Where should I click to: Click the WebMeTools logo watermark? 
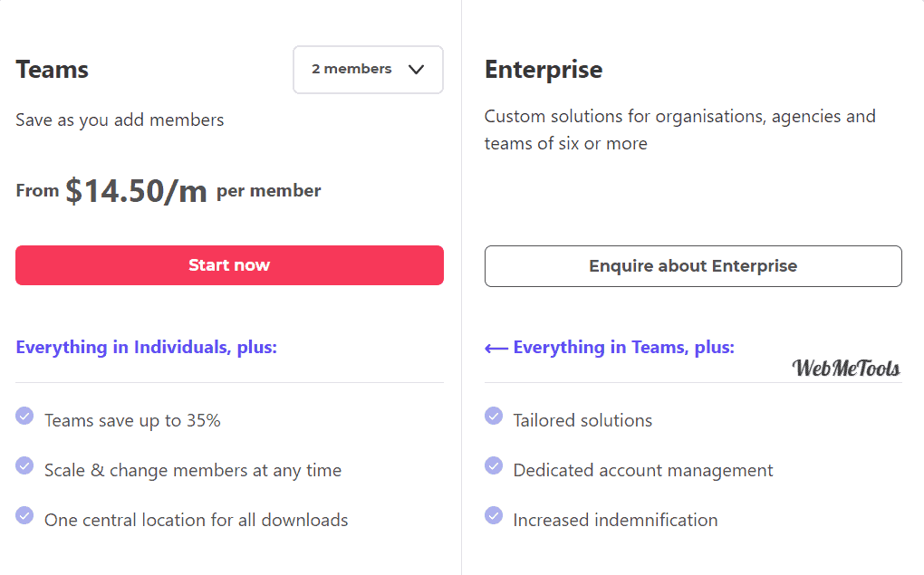[846, 368]
